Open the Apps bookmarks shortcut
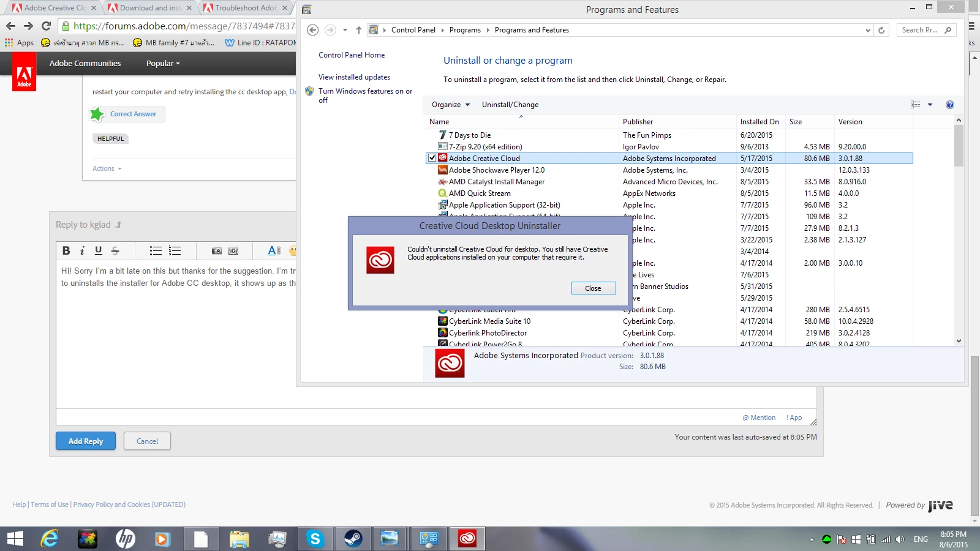This screenshot has height=551, width=980. tap(19, 43)
